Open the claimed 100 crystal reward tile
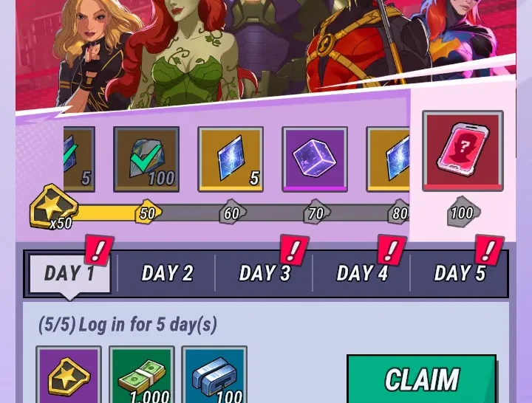 (146, 159)
